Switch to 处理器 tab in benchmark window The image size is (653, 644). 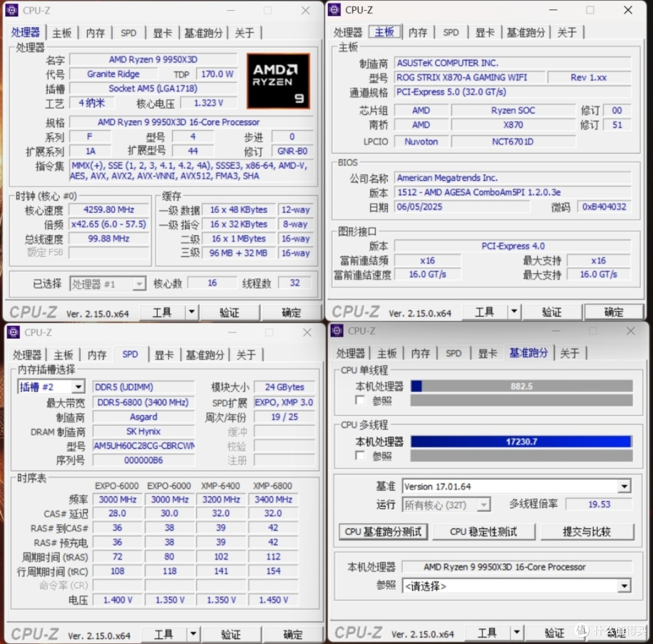click(x=350, y=353)
